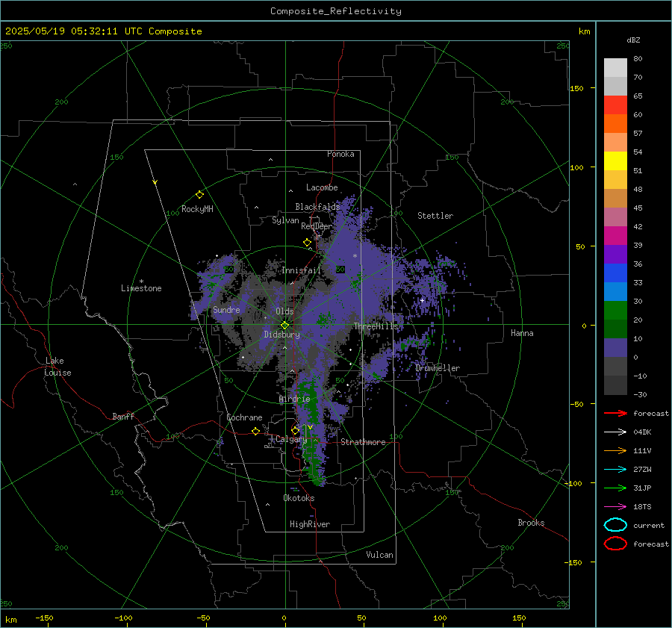This screenshot has width=672, height=628.
Task: Click the Brooks town label
Action: coord(531,523)
